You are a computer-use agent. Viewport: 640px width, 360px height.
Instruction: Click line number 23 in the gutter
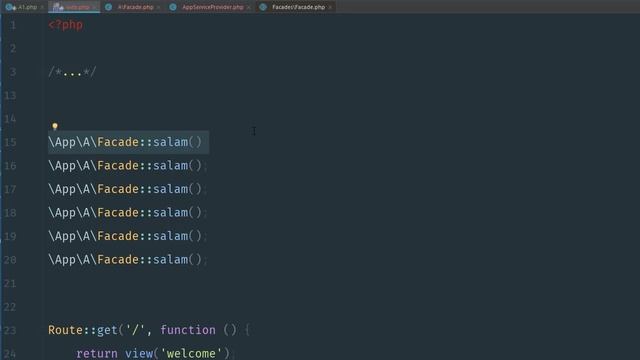(10, 330)
